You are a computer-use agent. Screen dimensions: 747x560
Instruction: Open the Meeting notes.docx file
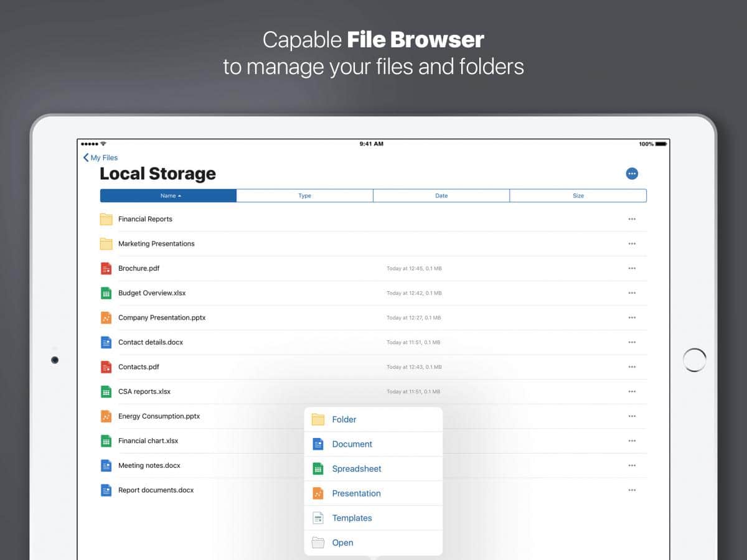tap(149, 465)
